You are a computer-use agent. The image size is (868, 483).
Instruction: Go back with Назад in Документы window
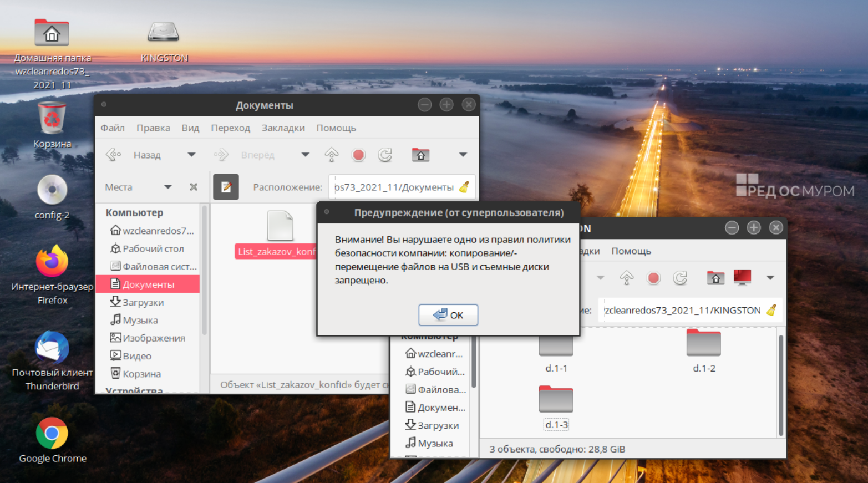tap(134, 155)
